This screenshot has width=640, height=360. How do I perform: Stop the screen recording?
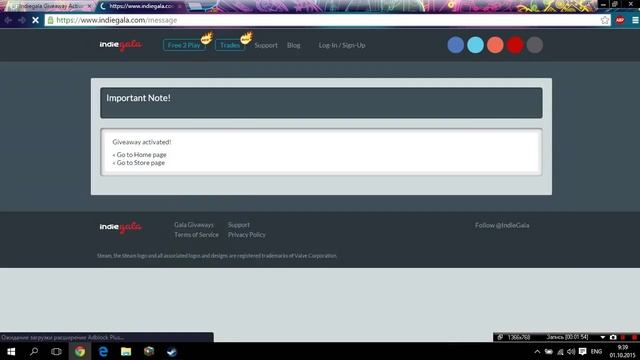tap(634, 337)
